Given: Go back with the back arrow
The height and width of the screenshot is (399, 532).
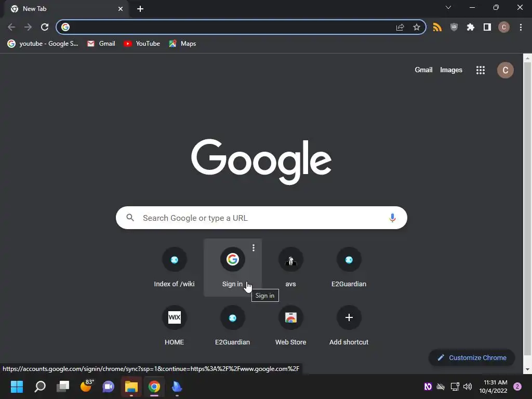Looking at the screenshot, I should [11, 27].
